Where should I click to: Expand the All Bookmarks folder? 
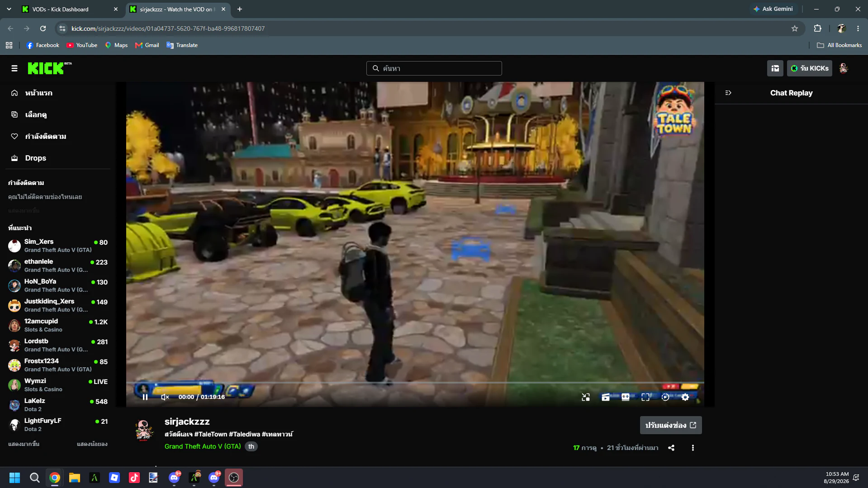(x=840, y=45)
